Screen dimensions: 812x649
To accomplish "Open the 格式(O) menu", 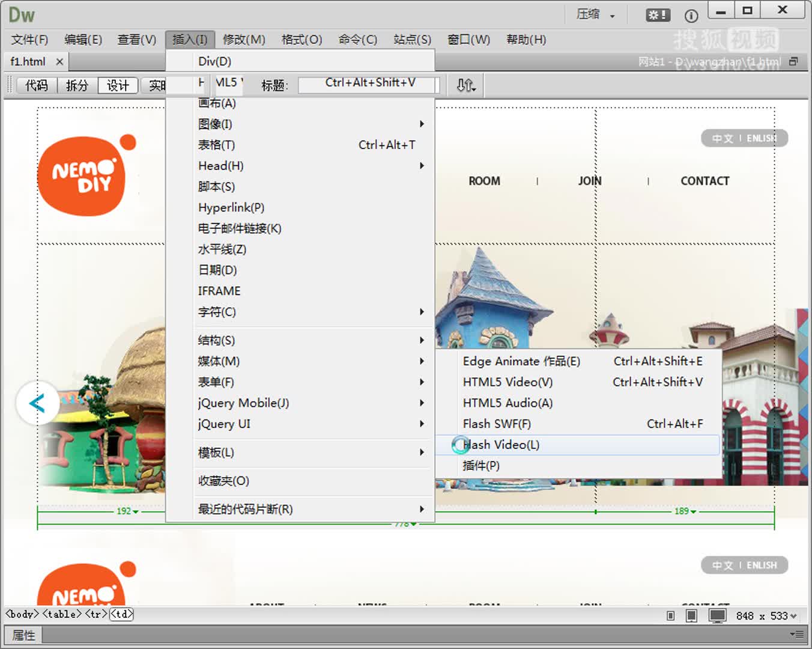I will (301, 40).
